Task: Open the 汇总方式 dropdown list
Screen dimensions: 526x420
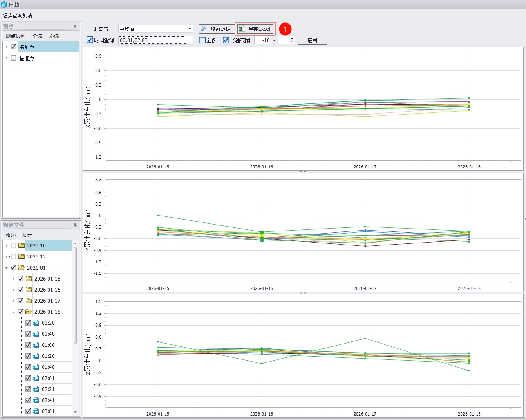Action: [x=190, y=29]
